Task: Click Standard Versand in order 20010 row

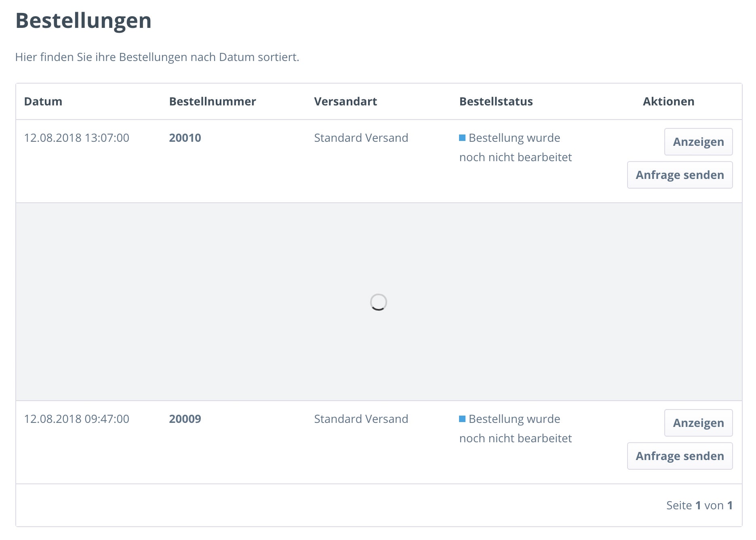Action: 361,138
